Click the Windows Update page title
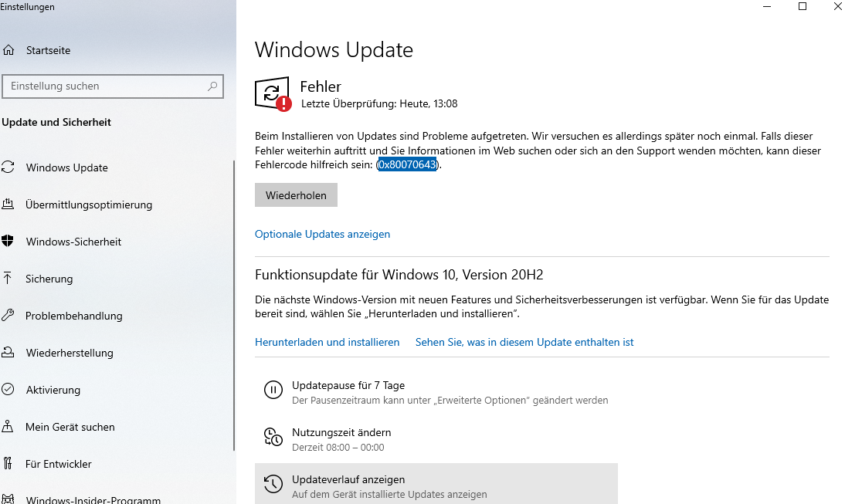Screen dimensions: 845x504 tap(334, 50)
